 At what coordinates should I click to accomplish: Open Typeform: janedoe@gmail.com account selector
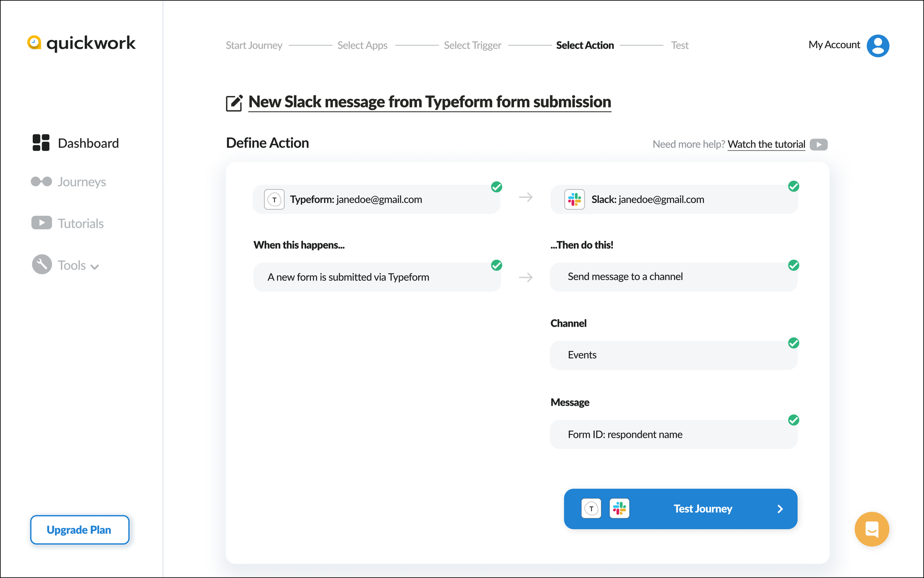click(x=377, y=200)
